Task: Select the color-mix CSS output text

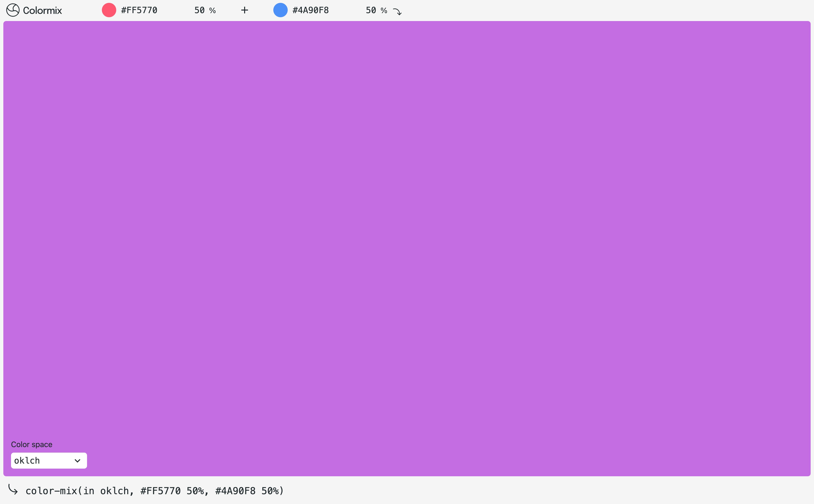Action: pos(155,491)
